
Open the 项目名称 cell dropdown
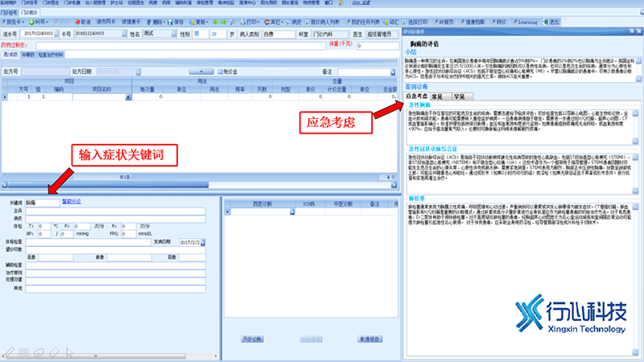(128, 97)
